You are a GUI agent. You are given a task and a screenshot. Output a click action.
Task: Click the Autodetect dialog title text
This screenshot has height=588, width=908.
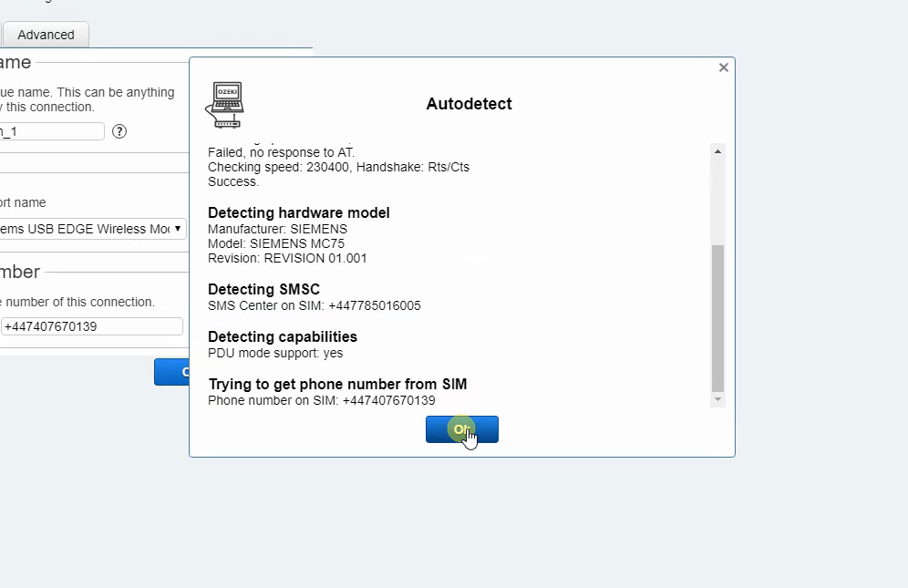pos(469,103)
